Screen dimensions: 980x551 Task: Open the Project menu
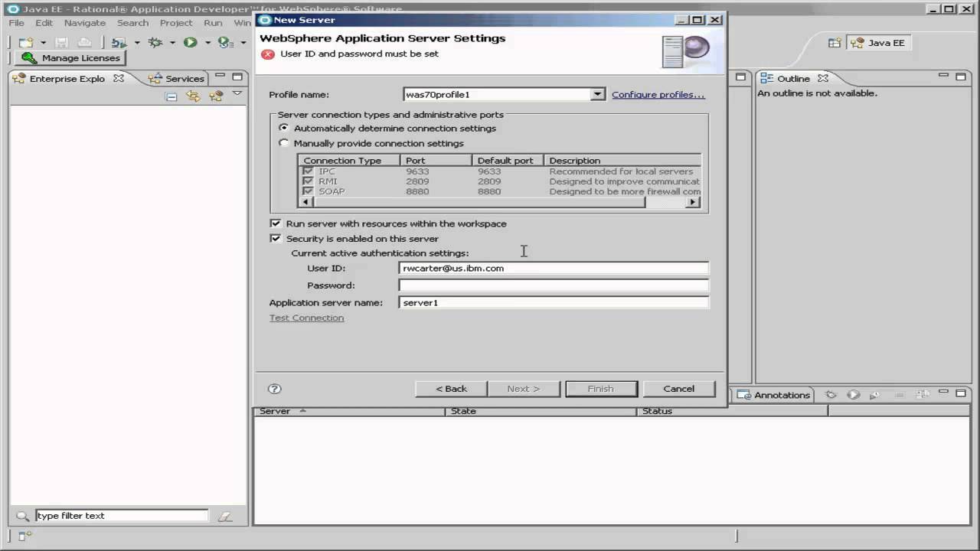[176, 23]
